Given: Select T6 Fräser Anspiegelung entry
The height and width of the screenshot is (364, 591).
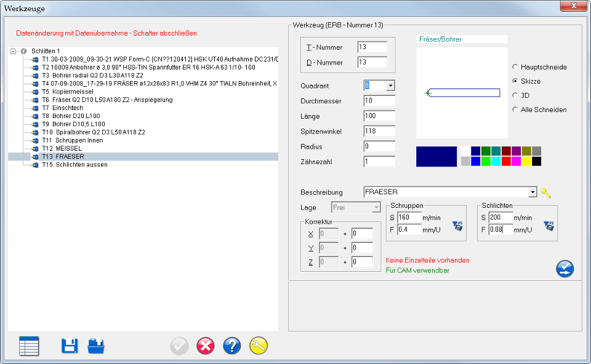Looking at the screenshot, I should click(107, 100).
